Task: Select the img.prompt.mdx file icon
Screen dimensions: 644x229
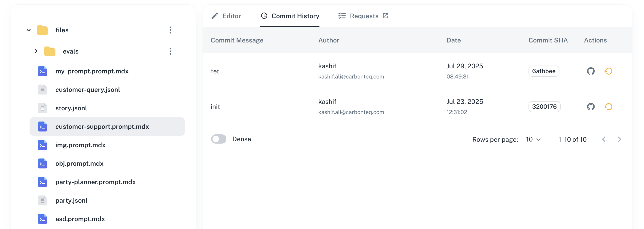Action: click(x=43, y=145)
